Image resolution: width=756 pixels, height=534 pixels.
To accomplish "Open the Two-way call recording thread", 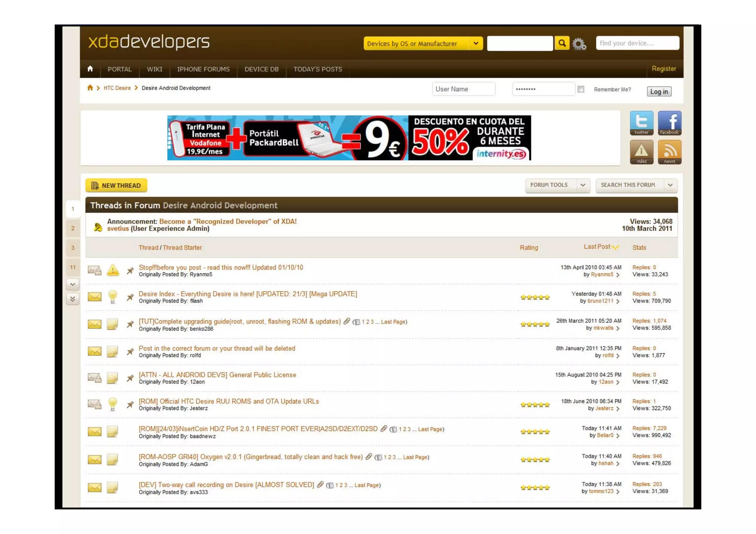I will click(x=226, y=485).
